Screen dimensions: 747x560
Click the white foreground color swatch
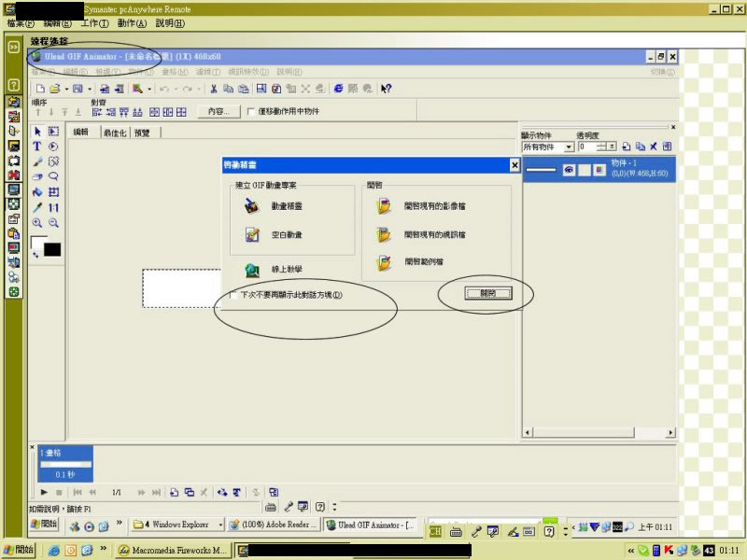38,243
